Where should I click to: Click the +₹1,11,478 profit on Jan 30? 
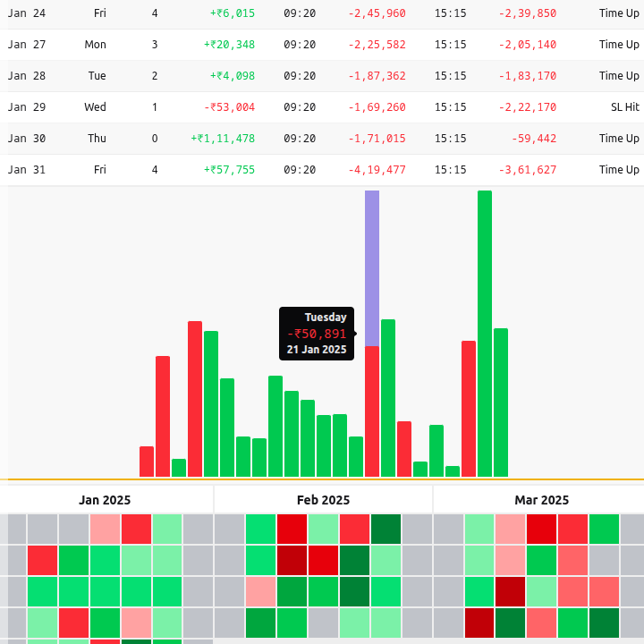(223, 139)
